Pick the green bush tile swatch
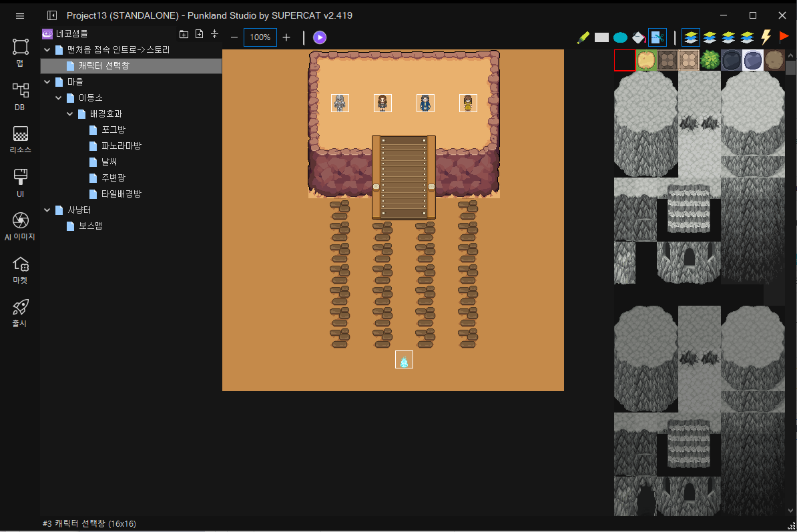 point(710,60)
